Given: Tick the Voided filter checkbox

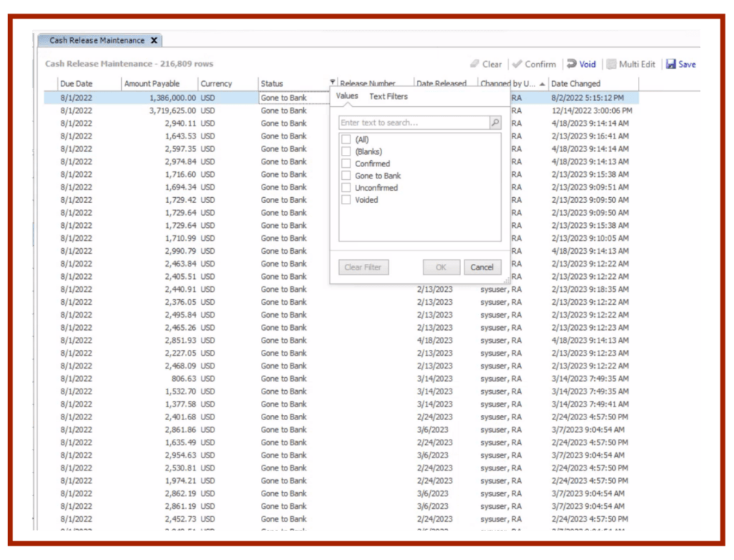Looking at the screenshot, I should click(x=346, y=200).
